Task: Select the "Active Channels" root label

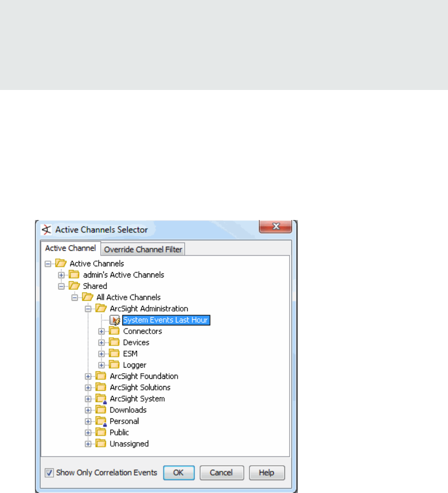Action: [97, 264]
